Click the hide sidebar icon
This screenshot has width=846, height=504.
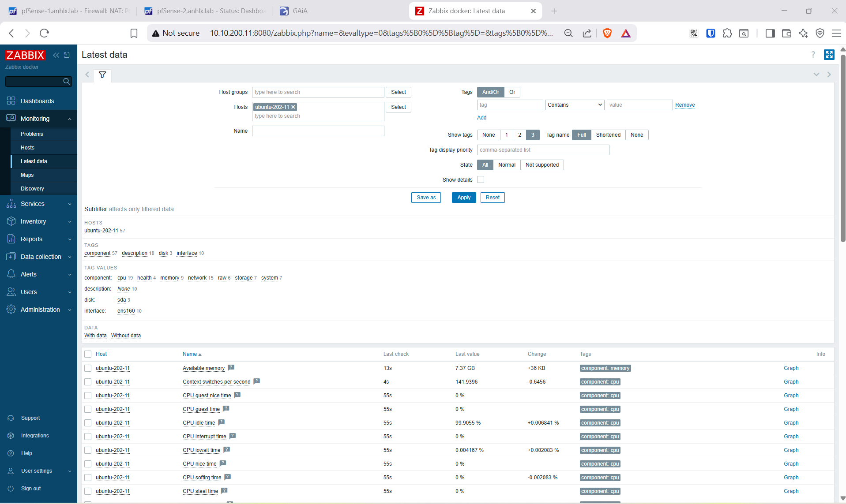click(67, 55)
